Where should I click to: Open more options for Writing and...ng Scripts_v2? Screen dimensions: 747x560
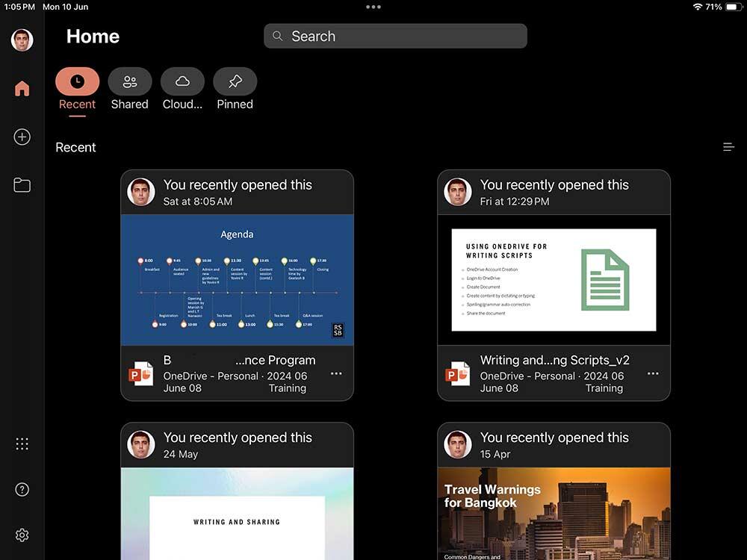(x=653, y=374)
